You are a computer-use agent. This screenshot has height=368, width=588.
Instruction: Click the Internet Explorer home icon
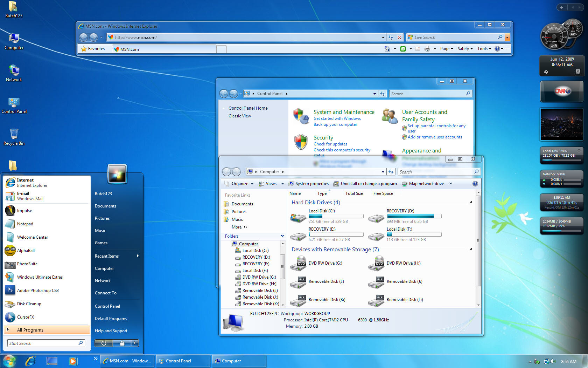[387, 49]
